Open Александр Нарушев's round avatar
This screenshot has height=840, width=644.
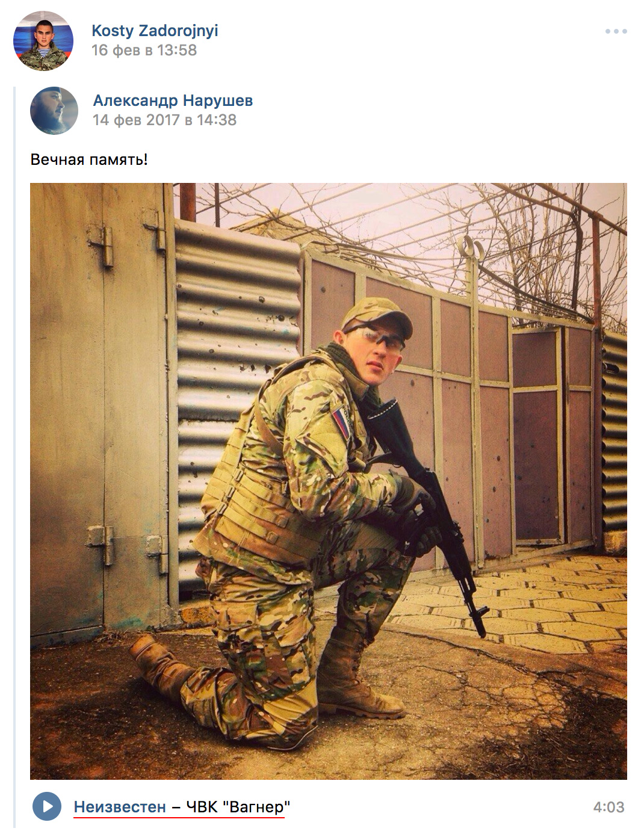click(x=54, y=111)
